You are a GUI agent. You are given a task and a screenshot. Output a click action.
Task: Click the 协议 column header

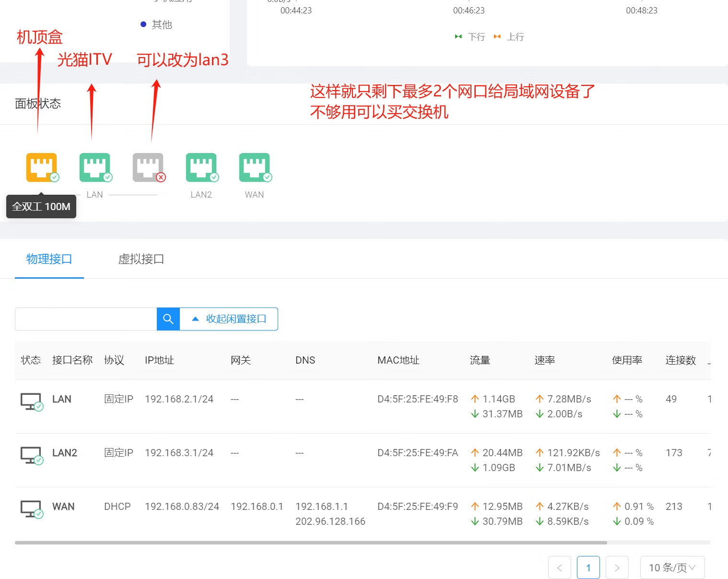coord(114,360)
